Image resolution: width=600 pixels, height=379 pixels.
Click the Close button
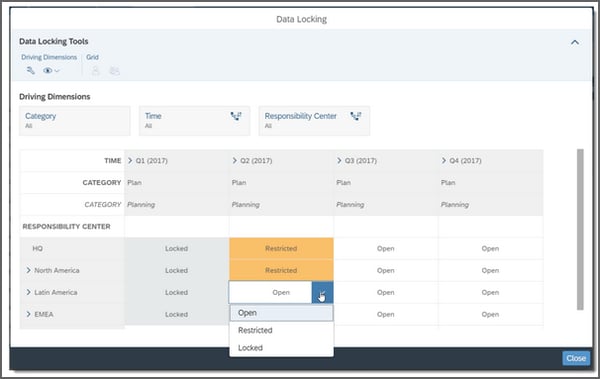coord(576,358)
